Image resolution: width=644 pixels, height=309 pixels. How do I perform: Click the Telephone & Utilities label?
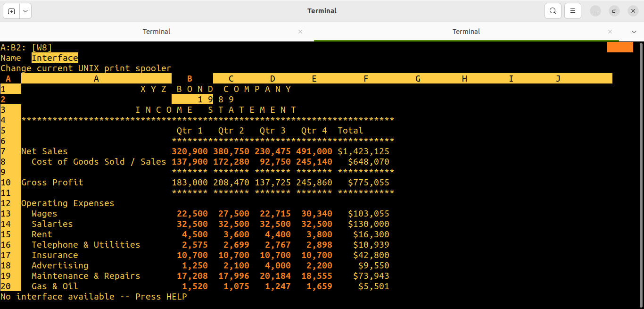(86, 245)
